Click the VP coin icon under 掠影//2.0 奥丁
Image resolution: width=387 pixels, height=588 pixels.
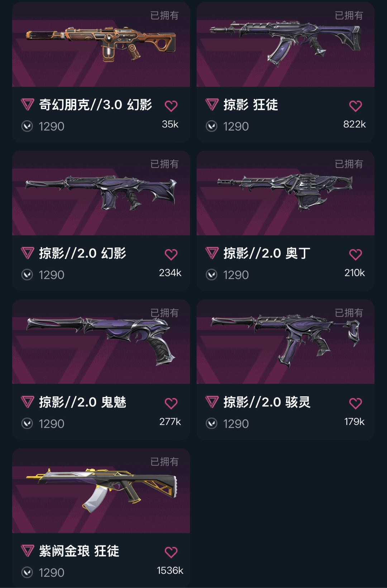[x=211, y=275]
